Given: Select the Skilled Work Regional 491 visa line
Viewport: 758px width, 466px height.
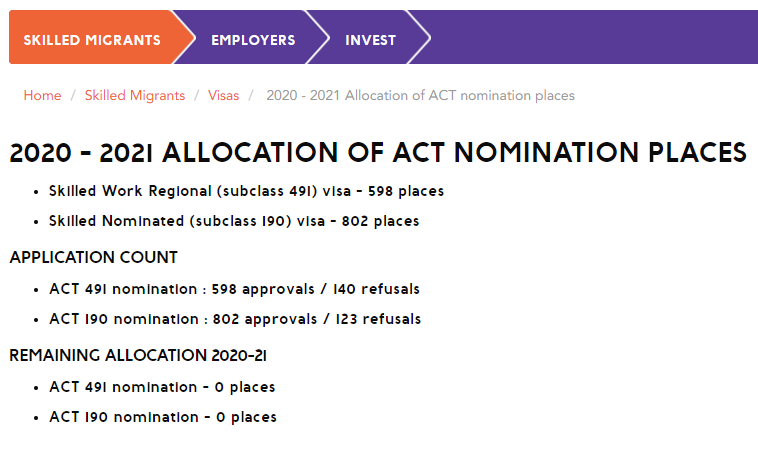Looking at the screenshot, I should (246, 190).
